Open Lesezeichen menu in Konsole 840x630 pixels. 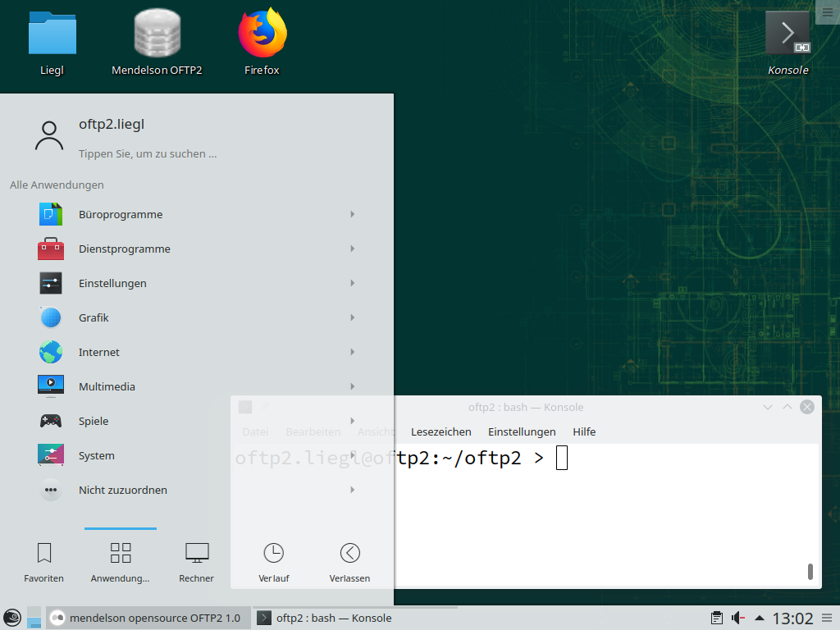441,431
